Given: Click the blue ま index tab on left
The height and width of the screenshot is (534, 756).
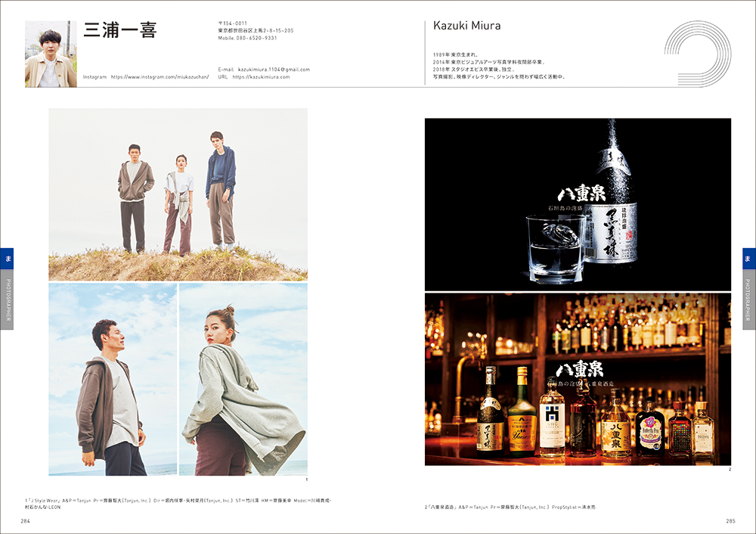Looking at the screenshot, I should point(7,259).
